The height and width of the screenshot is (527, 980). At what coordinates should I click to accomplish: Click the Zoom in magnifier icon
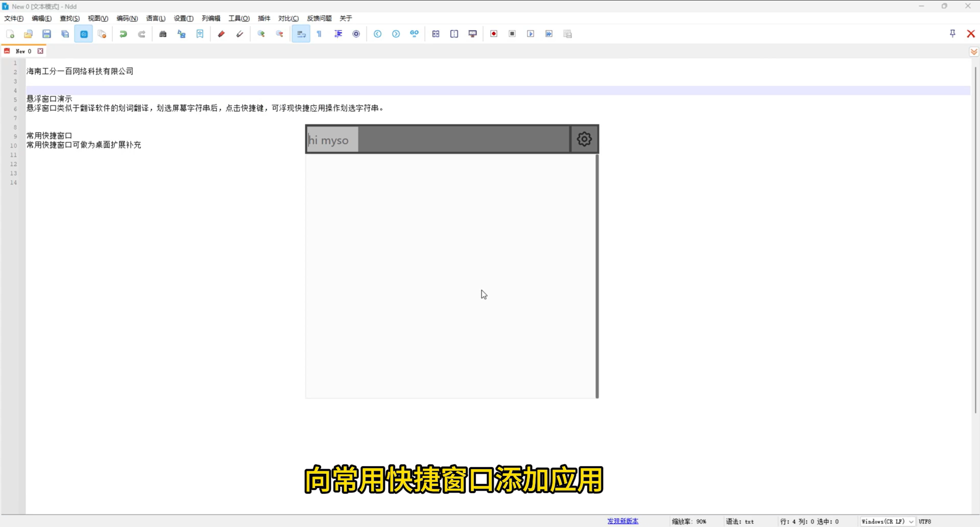click(261, 34)
